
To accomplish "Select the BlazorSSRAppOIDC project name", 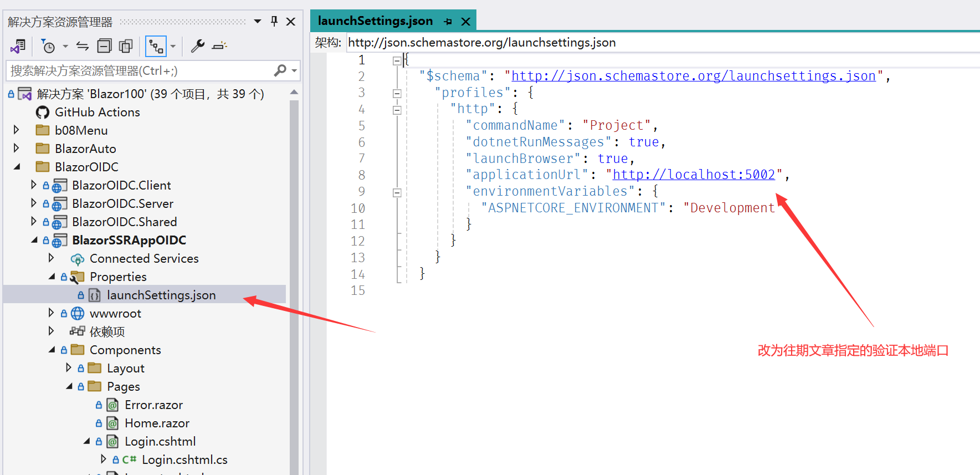I will pyautogui.click(x=129, y=240).
